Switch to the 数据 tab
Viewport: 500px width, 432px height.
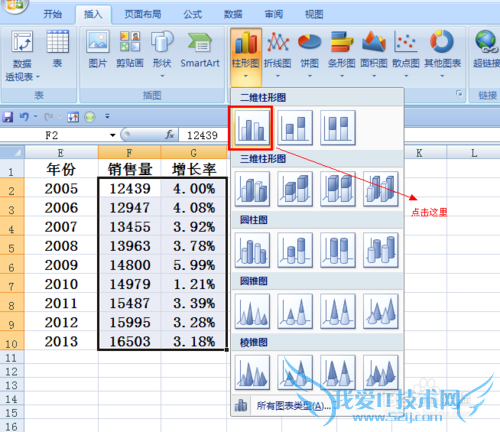coord(233,14)
